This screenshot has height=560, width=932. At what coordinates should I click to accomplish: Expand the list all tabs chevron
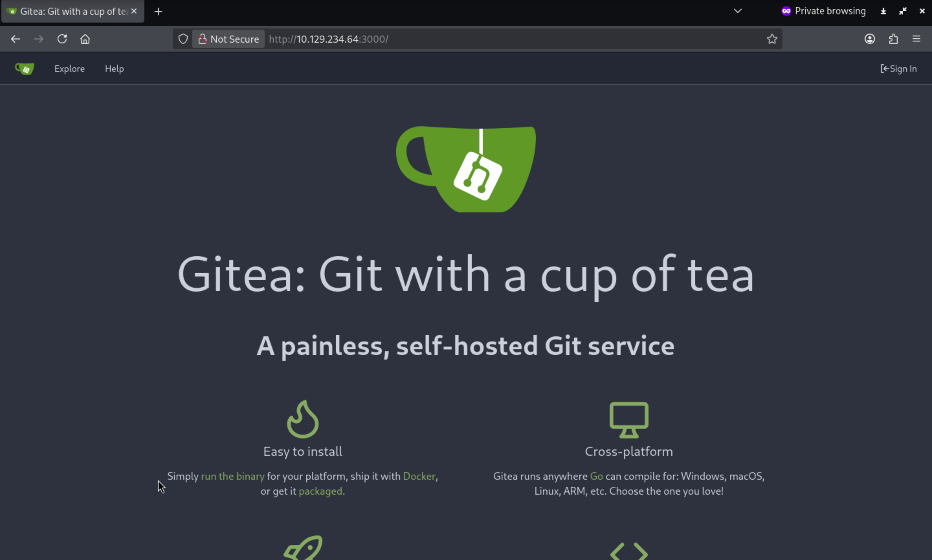click(737, 11)
